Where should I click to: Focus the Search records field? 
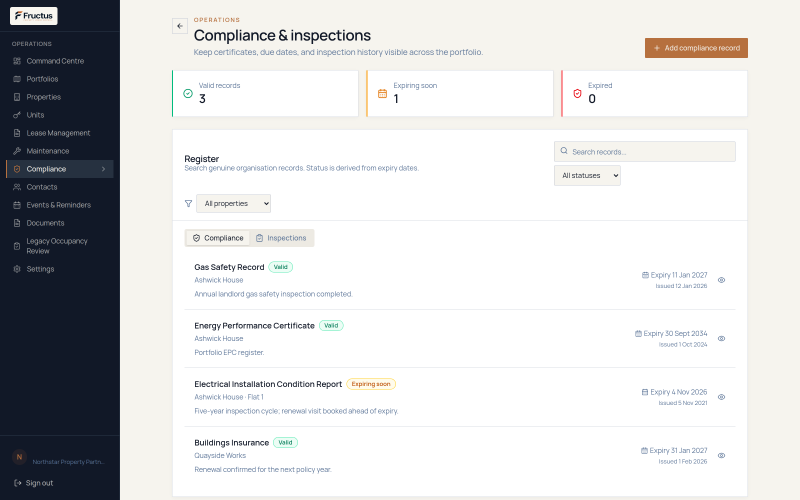pyautogui.click(x=645, y=152)
